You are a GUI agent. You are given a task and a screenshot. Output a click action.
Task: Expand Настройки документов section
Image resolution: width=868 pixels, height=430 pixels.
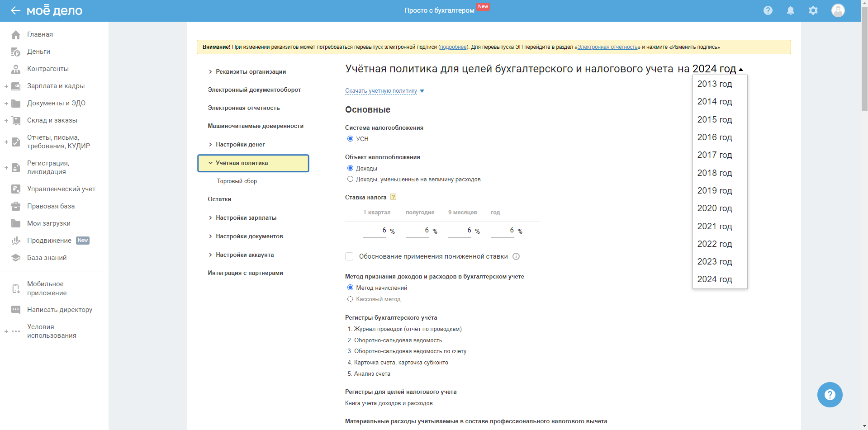pyautogui.click(x=210, y=236)
